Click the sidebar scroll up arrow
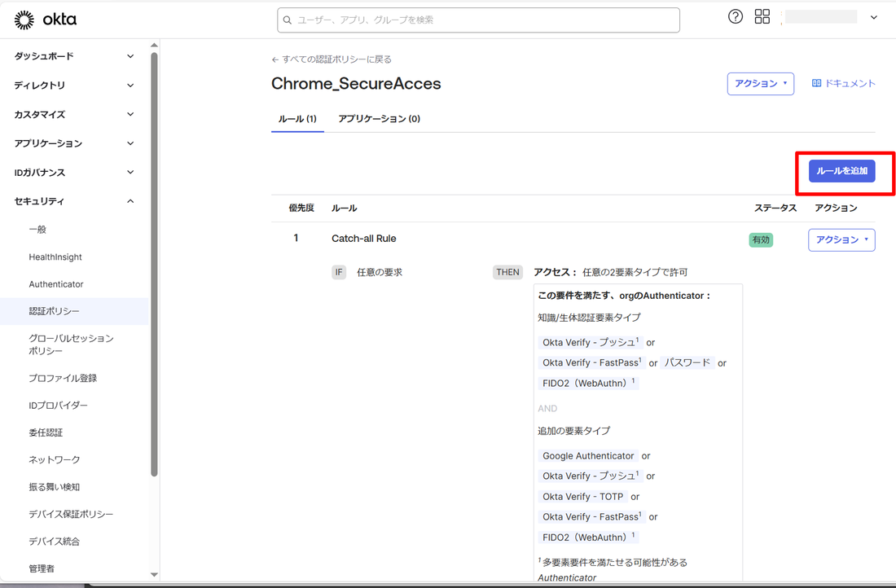Viewport: 896px width, 588px height. tap(154, 45)
